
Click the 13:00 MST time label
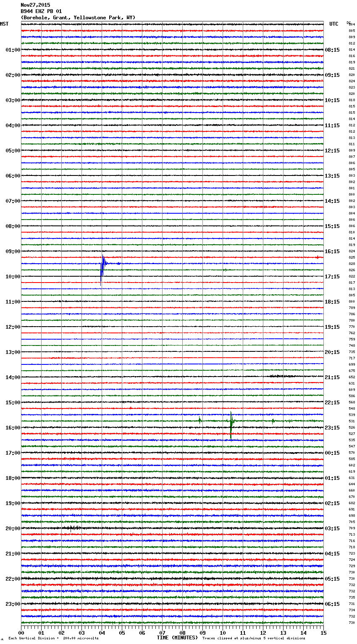(13, 352)
